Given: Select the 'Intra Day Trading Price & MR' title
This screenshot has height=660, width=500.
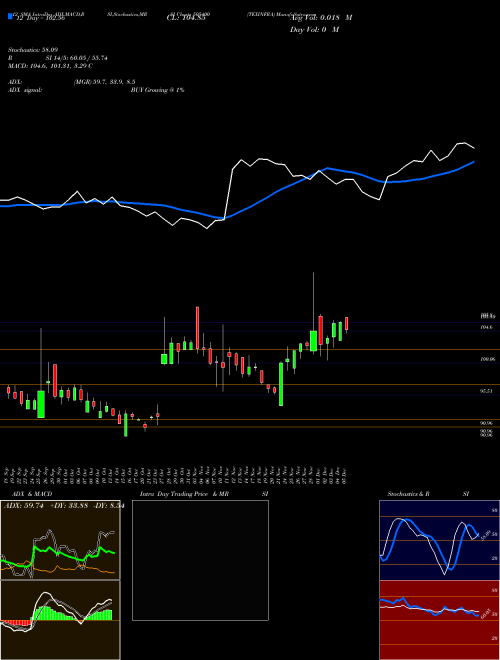Looking at the screenshot, I should [184, 494].
